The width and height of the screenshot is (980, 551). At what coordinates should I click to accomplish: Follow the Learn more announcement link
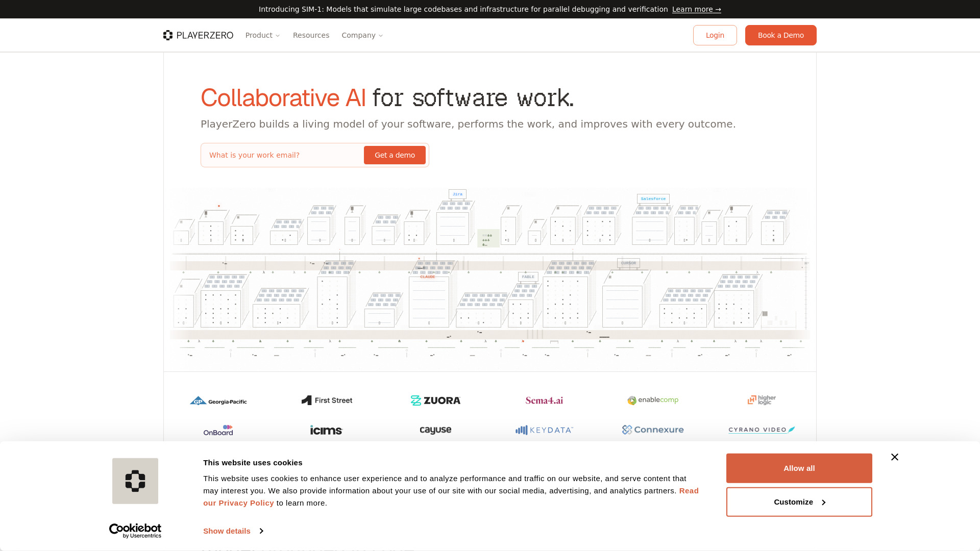pos(697,9)
